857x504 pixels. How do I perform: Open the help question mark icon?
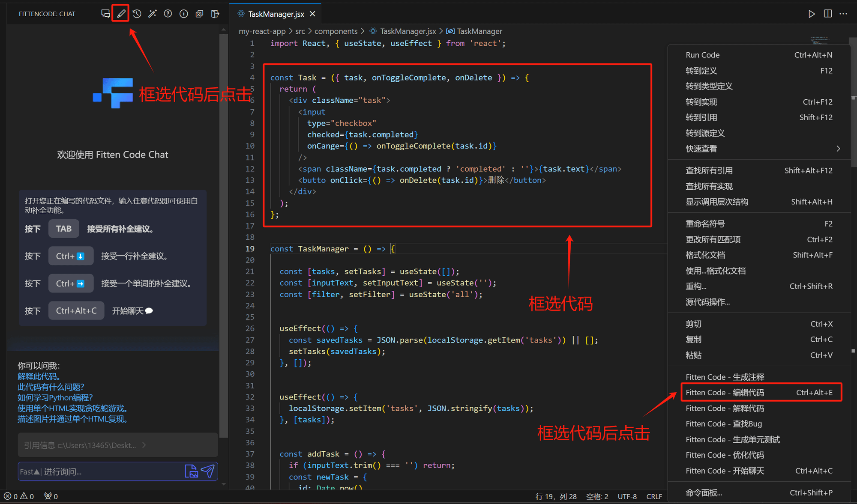168,14
